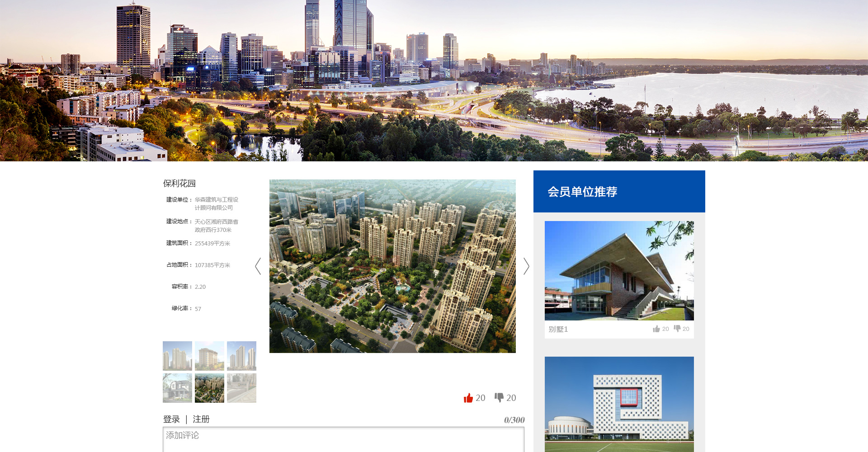Select the villa house thumbnail
Viewport: 868px width, 452px height.
[177, 388]
